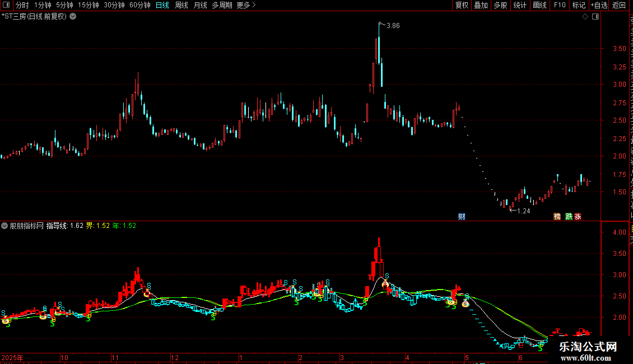This screenshot has height=364, width=633.
Task: Click the 4.00 label on indicator axis
Action: (x=619, y=232)
